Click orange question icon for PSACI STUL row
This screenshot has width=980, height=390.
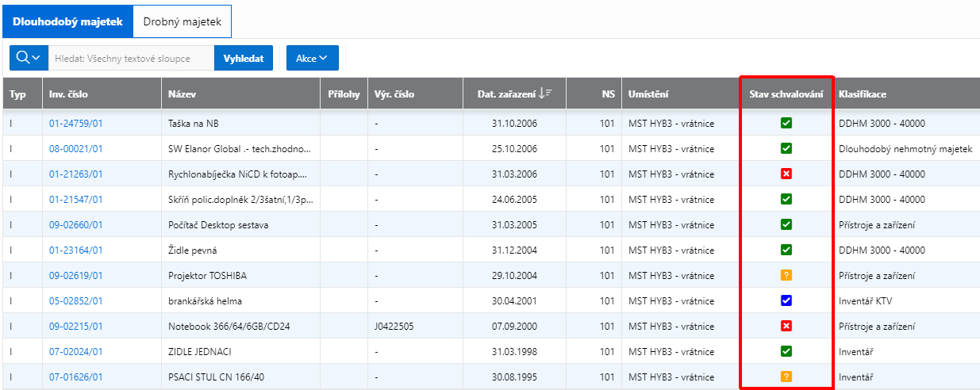[786, 377]
